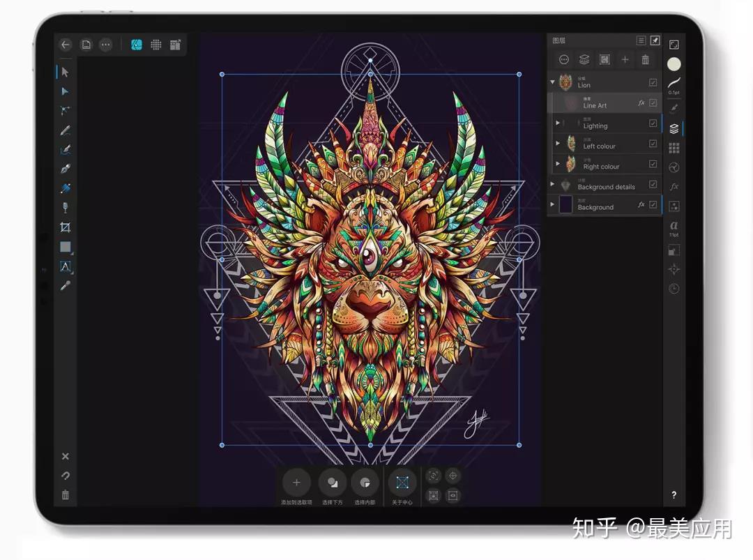Select the Move tool arrow

point(66,72)
